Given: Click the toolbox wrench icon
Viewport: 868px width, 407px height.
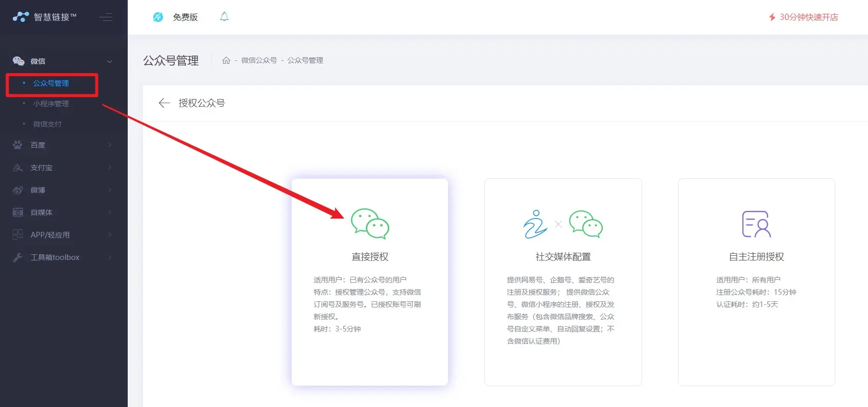Looking at the screenshot, I should coord(18,257).
